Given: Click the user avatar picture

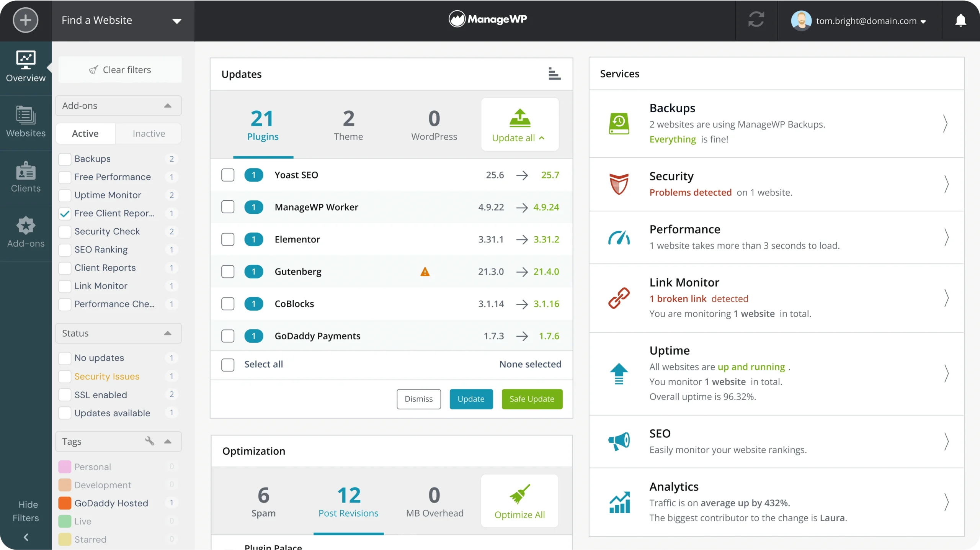Looking at the screenshot, I should [x=801, y=20].
